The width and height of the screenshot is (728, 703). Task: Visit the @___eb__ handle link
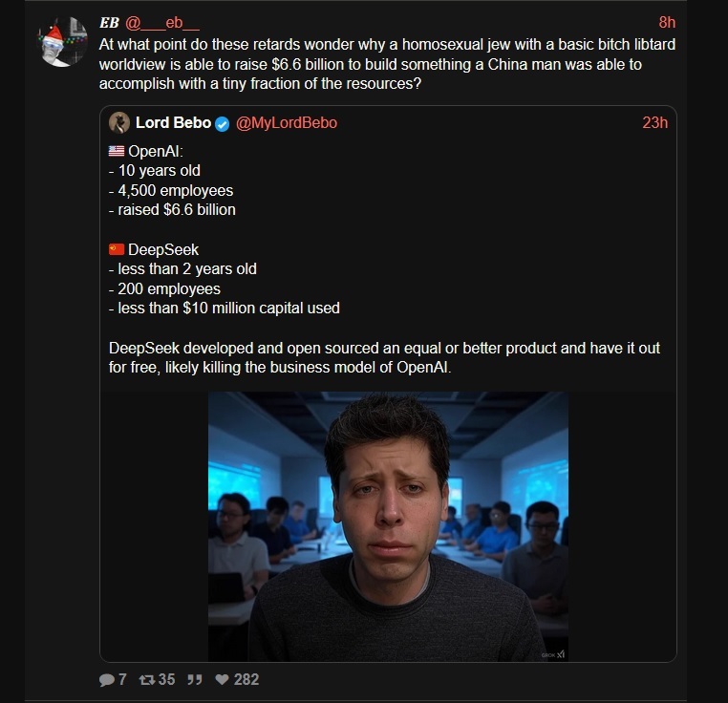[162, 22]
